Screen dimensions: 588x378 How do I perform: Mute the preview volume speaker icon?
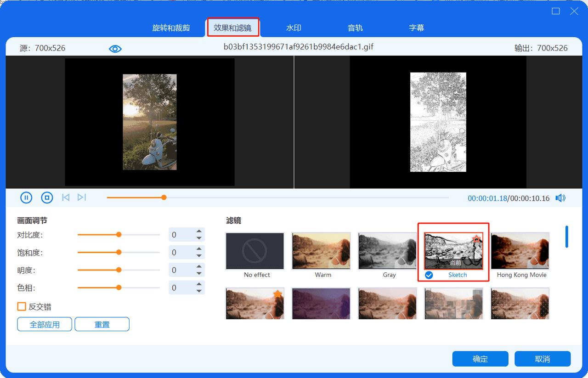[x=560, y=198]
